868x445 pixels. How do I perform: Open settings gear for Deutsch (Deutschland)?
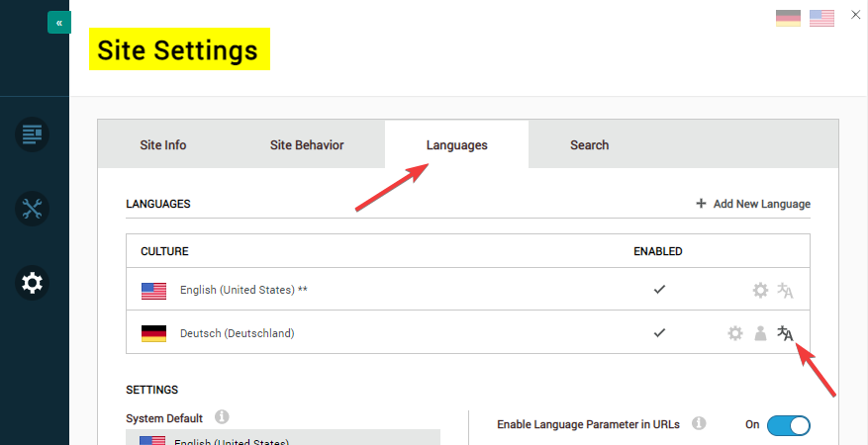(x=734, y=333)
